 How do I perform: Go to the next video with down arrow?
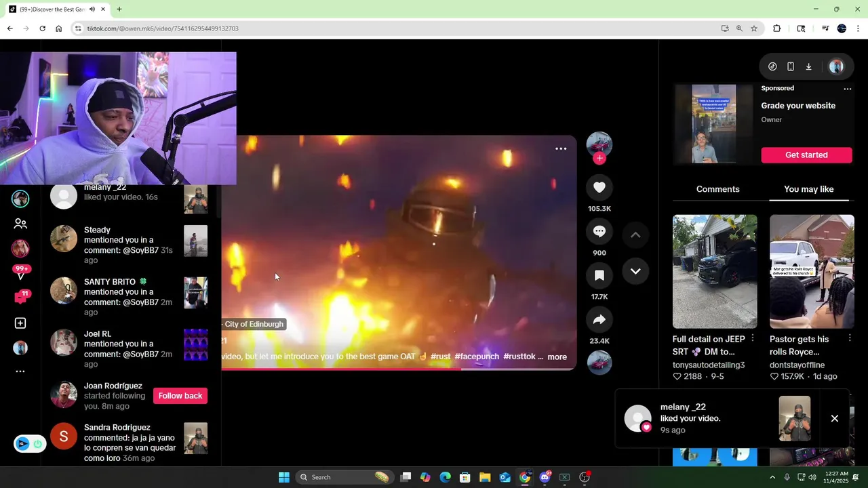click(635, 271)
